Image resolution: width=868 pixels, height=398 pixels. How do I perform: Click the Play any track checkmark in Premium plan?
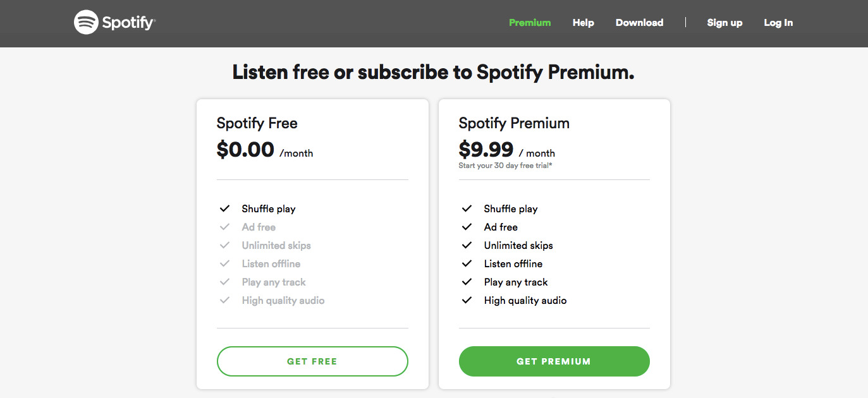(x=467, y=282)
